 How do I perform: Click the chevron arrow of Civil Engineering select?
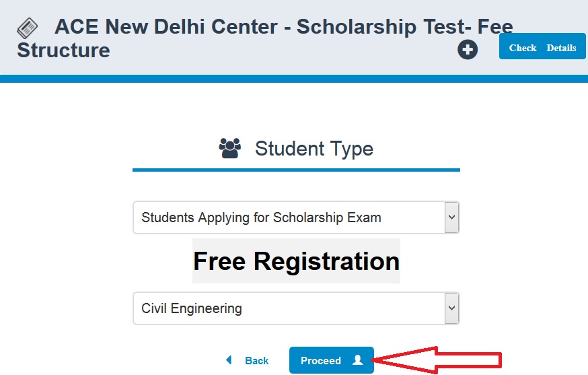[x=451, y=308]
